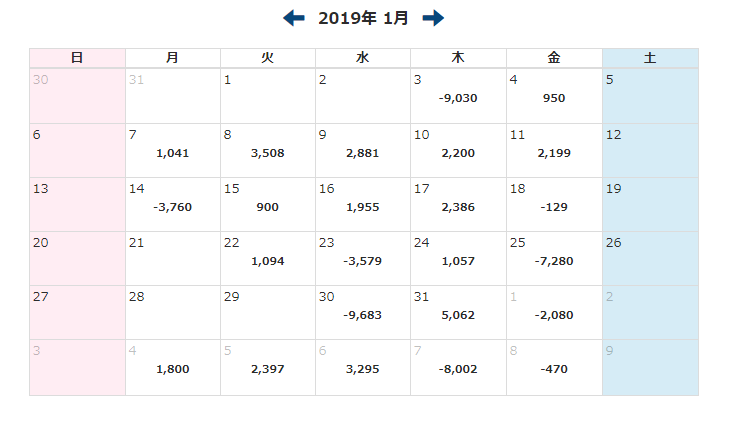Go to previous month with left arrow

point(294,18)
